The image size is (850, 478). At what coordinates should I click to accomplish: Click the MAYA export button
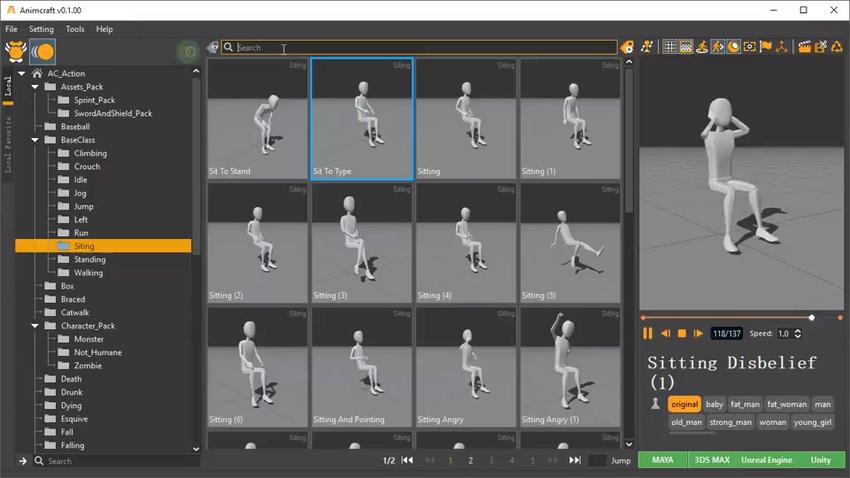662,460
